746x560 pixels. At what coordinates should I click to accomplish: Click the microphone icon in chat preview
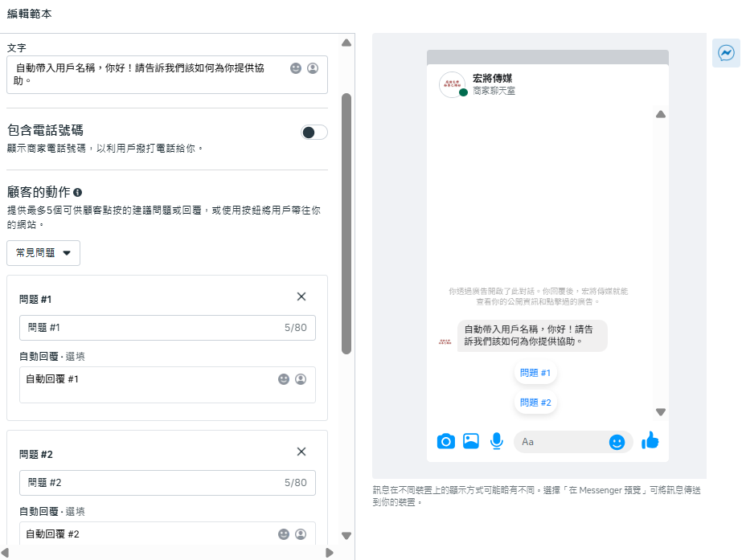[497, 441]
